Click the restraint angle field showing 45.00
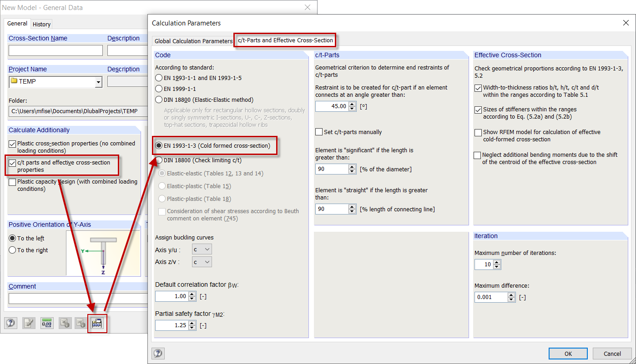636x364 pixels. click(x=332, y=106)
